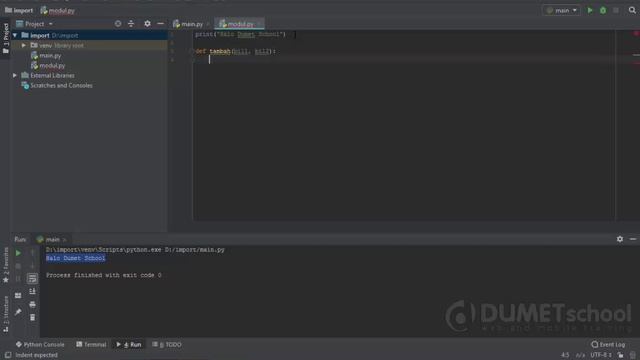The height and width of the screenshot is (360, 640).
Task: Toggle soft-wrap in Run output
Action: [x=32, y=279]
